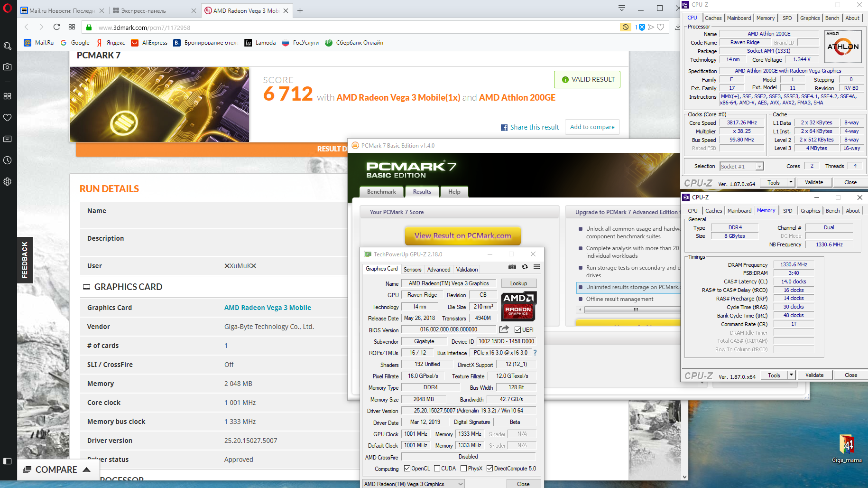The height and width of the screenshot is (488, 868).
Task: Open the yellow blocked-content icon in address bar
Action: (626, 27)
